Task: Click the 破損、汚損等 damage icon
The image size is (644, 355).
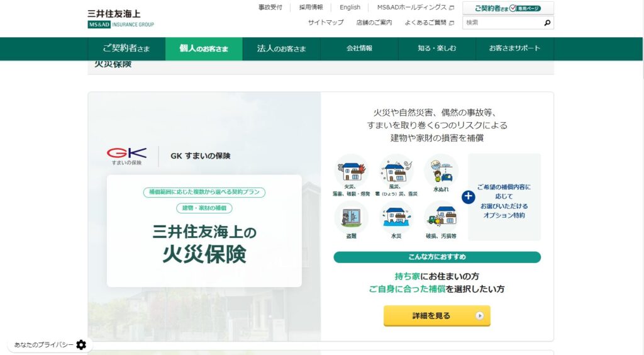Action: tap(441, 217)
